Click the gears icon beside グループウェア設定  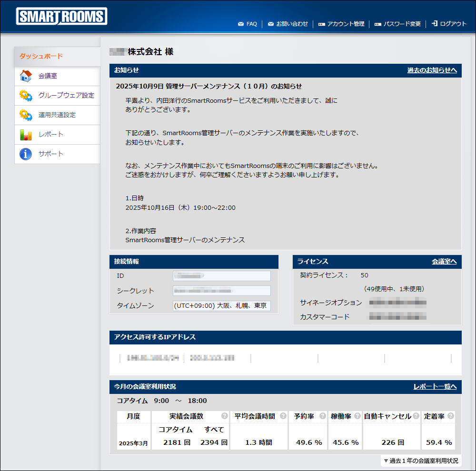(x=26, y=96)
